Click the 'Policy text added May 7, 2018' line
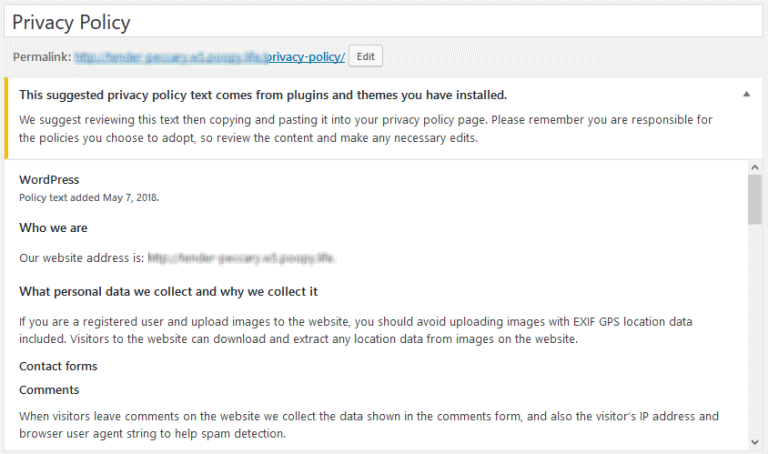 89,197
